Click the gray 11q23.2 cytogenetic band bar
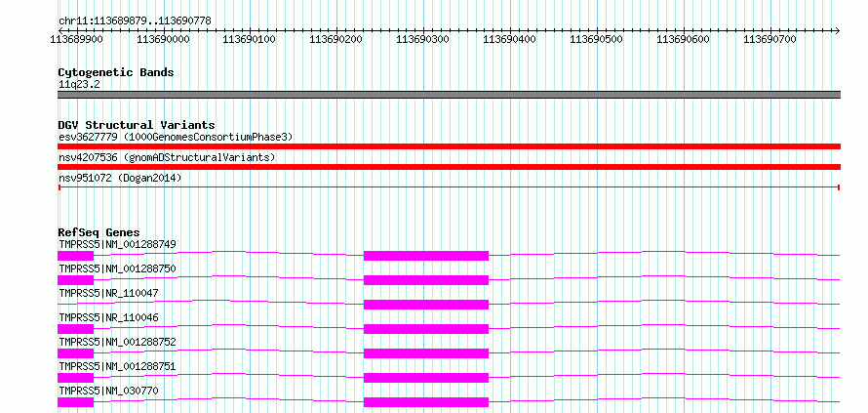Image resolution: width=868 pixels, height=413 pixels. pos(449,95)
